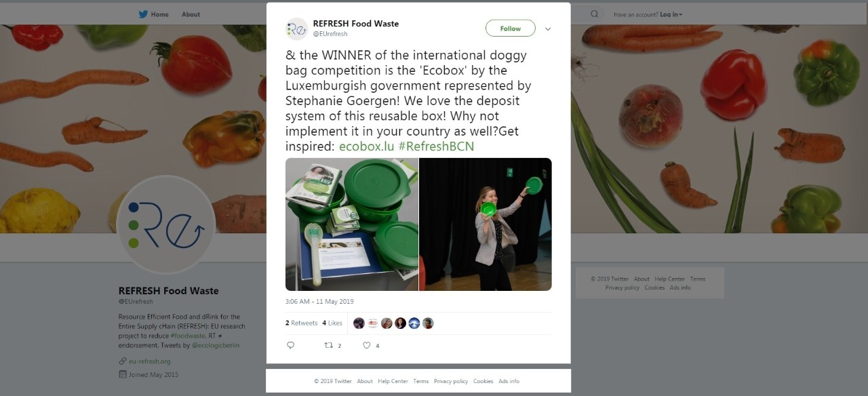Open the last liker's avatar in row
The width and height of the screenshot is (868, 396).
428,323
